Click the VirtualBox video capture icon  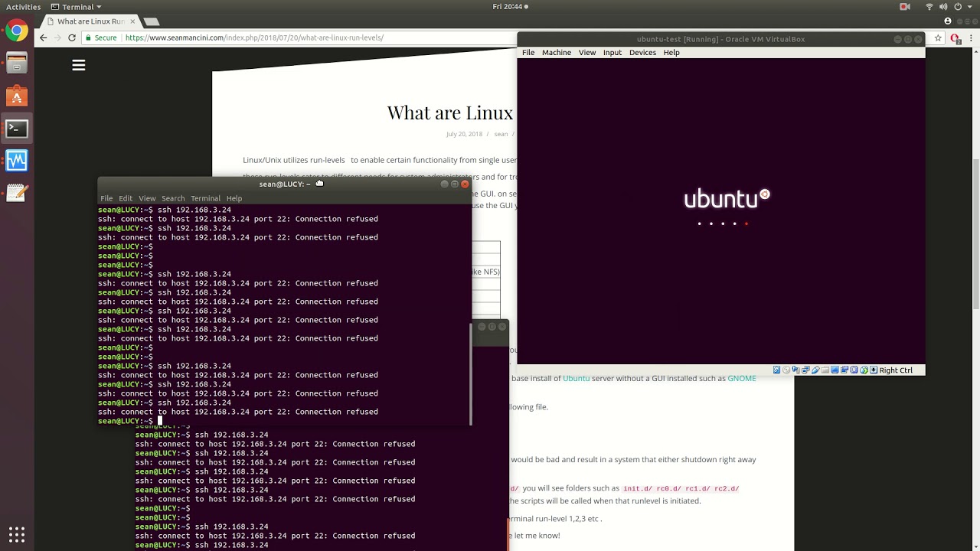click(x=844, y=370)
